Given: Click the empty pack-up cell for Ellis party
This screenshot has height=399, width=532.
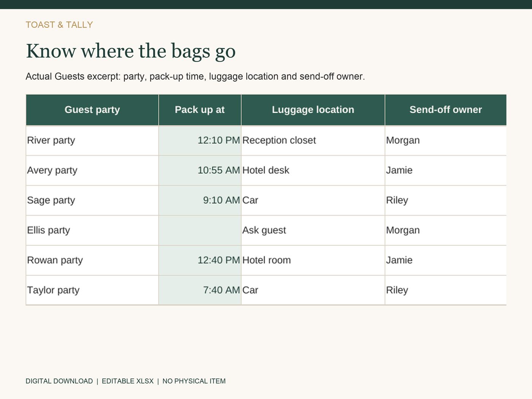Looking at the screenshot, I should coord(200,231).
